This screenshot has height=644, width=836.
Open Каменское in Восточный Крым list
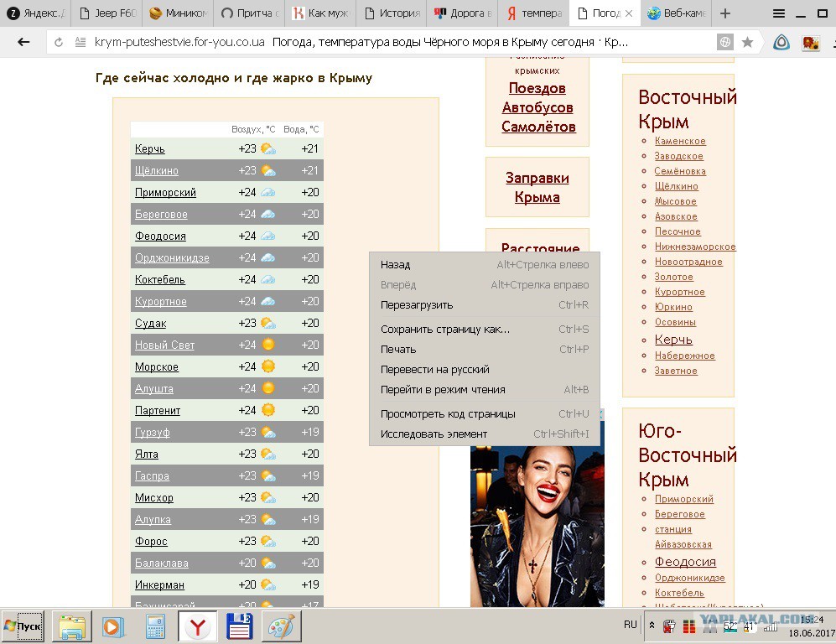(680, 141)
